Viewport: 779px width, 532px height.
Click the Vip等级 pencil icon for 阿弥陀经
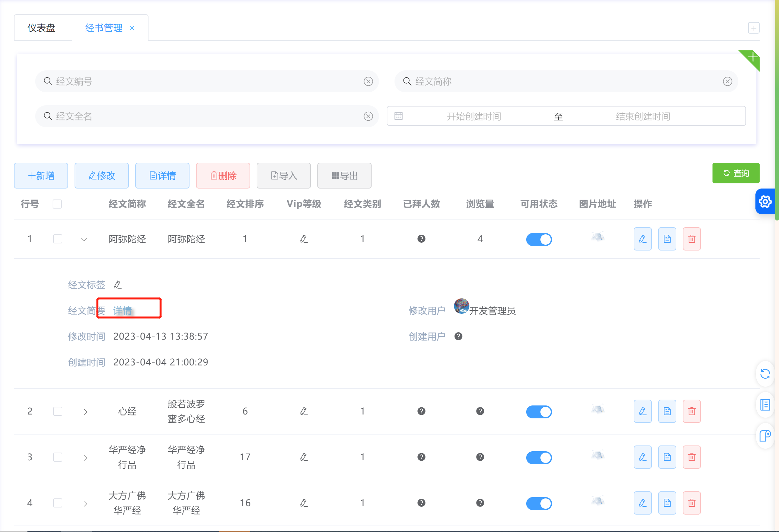pyautogui.click(x=304, y=239)
